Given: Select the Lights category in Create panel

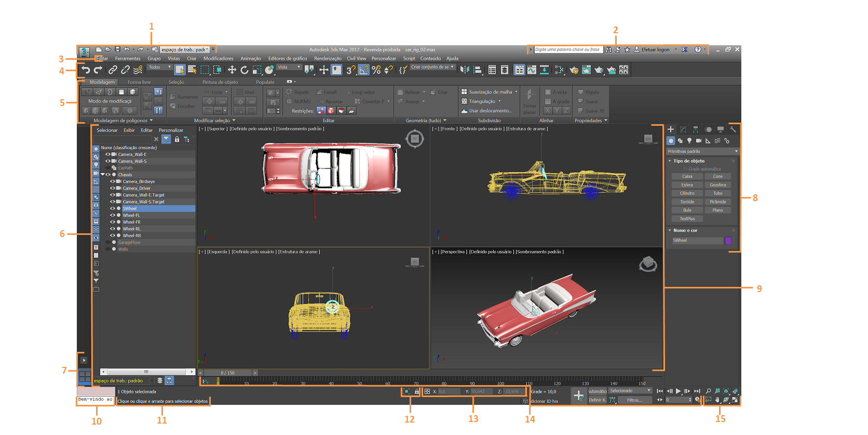Looking at the screenshot, I should [x=689, y=141].
